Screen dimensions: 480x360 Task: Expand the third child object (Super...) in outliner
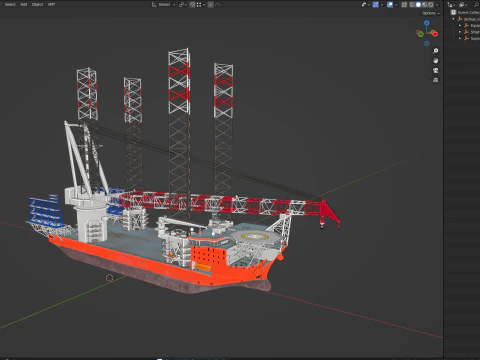(x=460, y=38)
